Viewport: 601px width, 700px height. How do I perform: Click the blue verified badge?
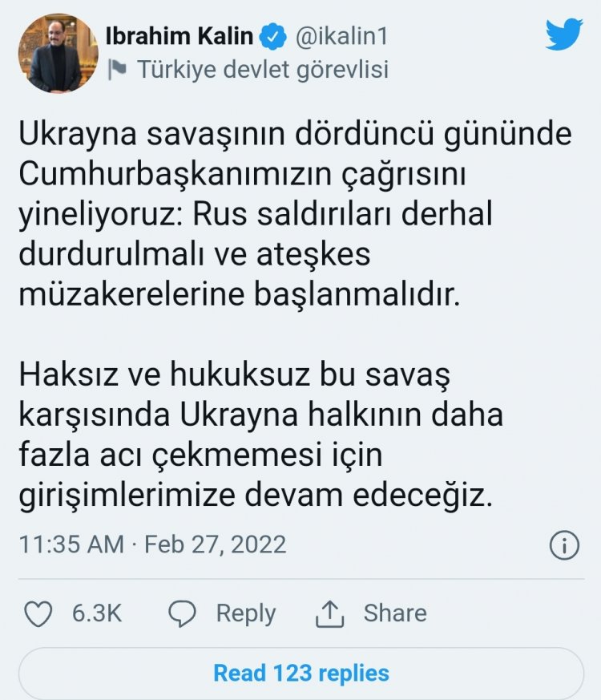click(275, 35)
